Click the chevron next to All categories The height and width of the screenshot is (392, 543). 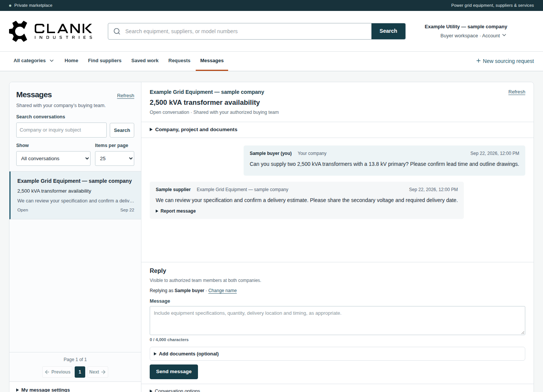52,61
